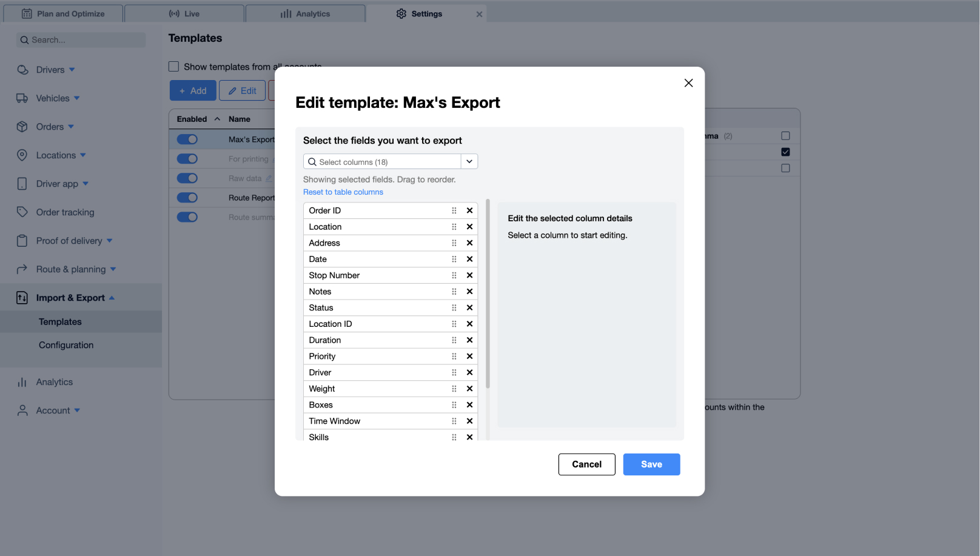The height and width of the screenshot is (556, 980).
Task: Disable the Route Report template toggle
Action: [187, 198]
